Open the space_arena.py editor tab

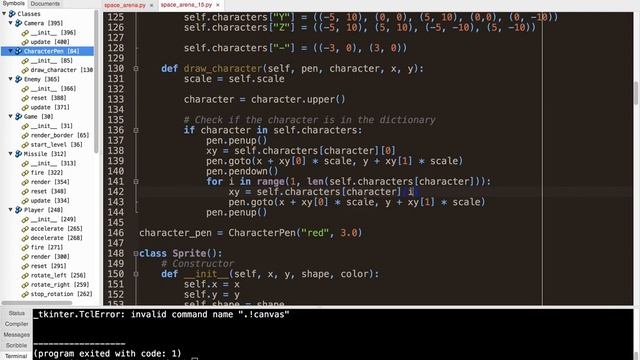(x=125, y=5)
